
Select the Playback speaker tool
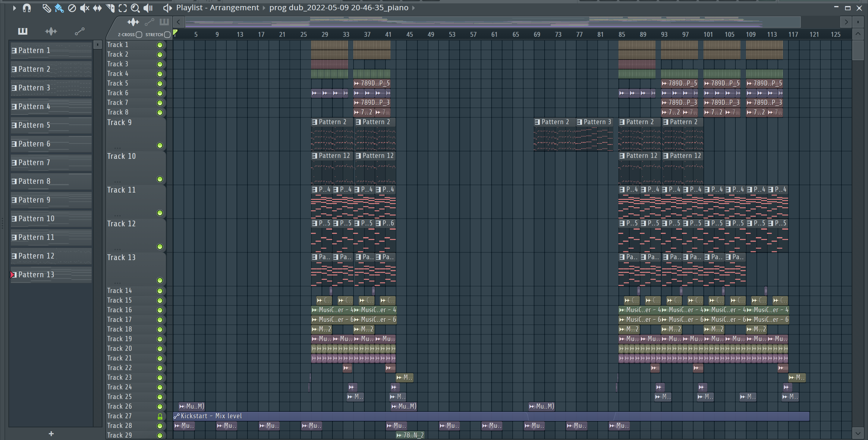(148, 8)
